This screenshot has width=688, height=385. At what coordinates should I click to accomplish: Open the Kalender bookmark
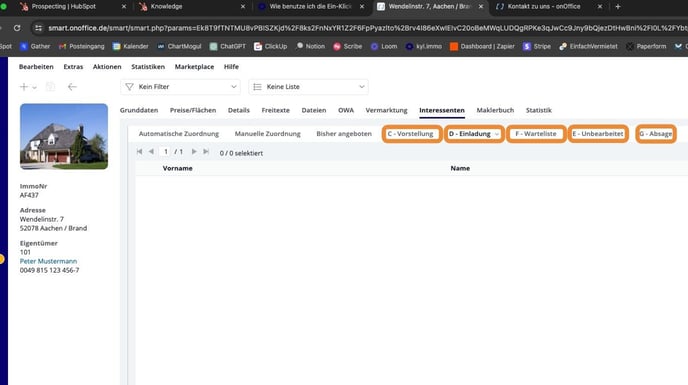(x=131, y=46)
